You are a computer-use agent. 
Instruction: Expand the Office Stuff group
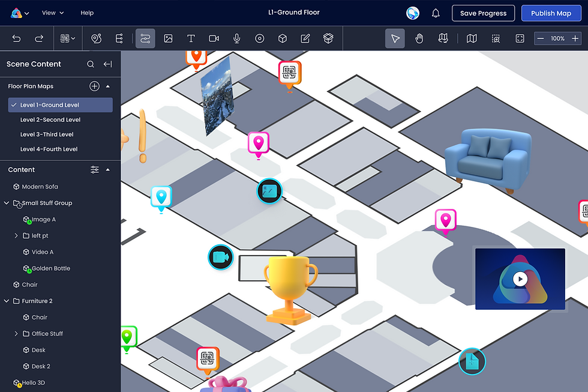click(16, 333)
